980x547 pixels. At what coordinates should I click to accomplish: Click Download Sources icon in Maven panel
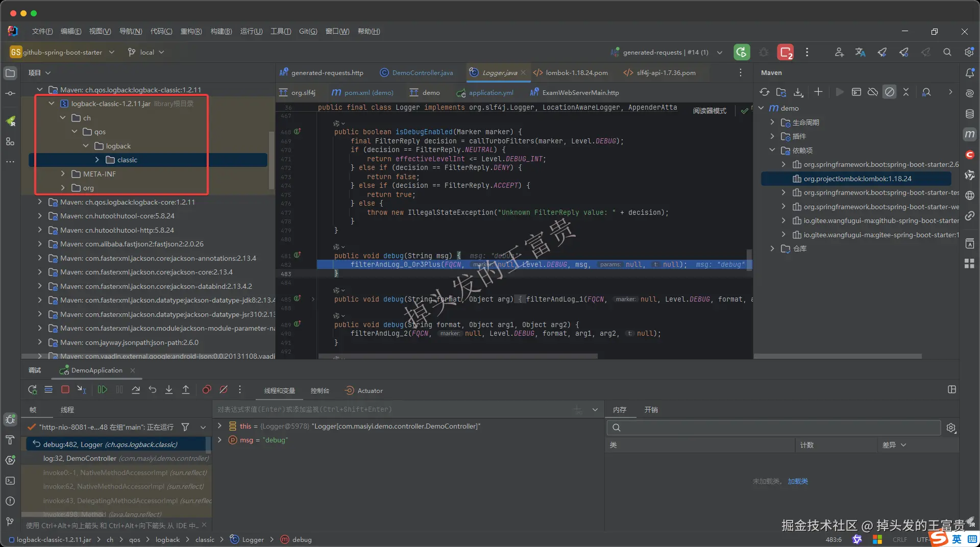798,92
